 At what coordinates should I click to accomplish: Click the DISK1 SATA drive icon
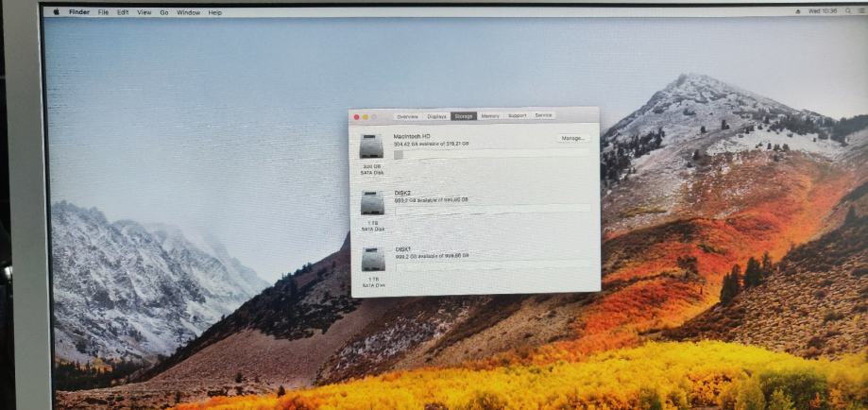click(373, 260)
